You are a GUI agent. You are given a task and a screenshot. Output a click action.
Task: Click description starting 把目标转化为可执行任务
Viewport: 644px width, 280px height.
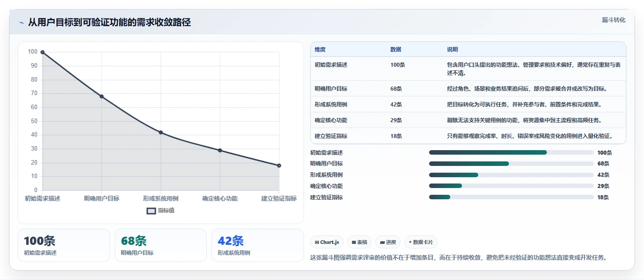(x=524, y=105)
